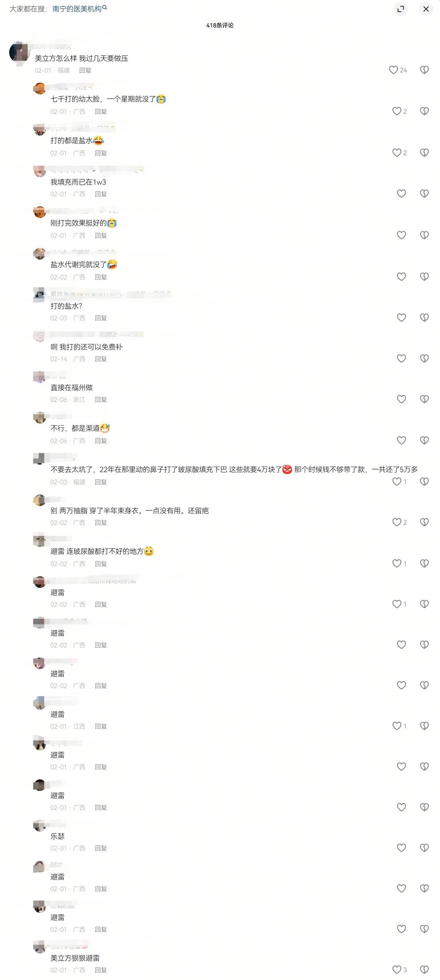This screenshot has width=440, height=980.
Task: Toggle like on comment '我填充而已在1w3'
Action: point(401,194)
